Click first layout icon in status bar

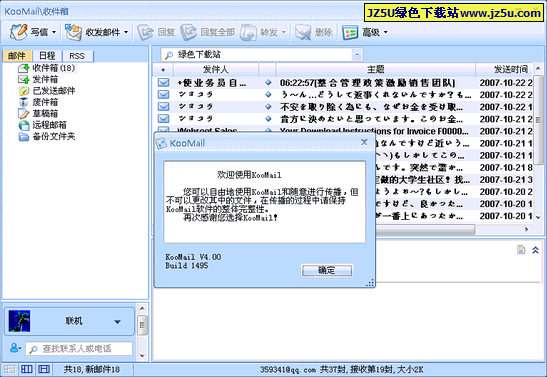[9, 369]
